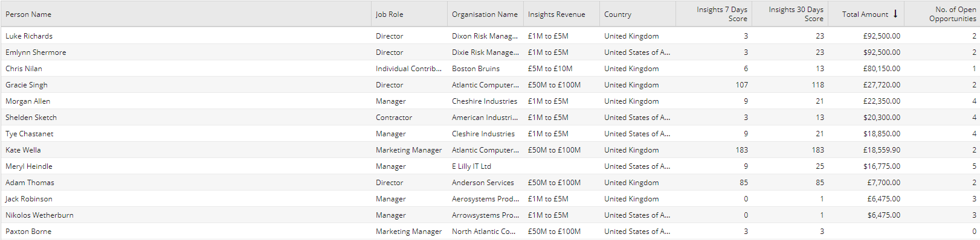This screenshot has height=240, width=980.
Task: Click the Country column header
Action: point(617,14)
